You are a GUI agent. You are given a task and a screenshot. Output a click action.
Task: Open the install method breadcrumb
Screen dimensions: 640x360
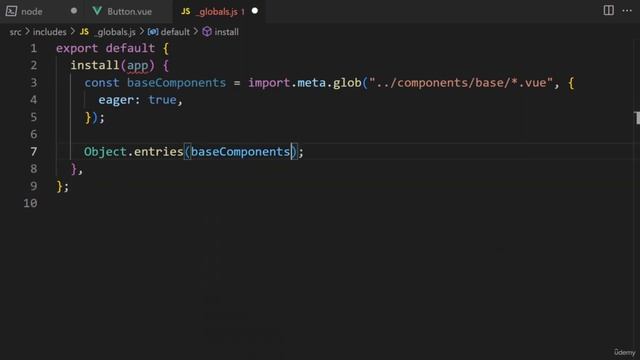(227, 32)
